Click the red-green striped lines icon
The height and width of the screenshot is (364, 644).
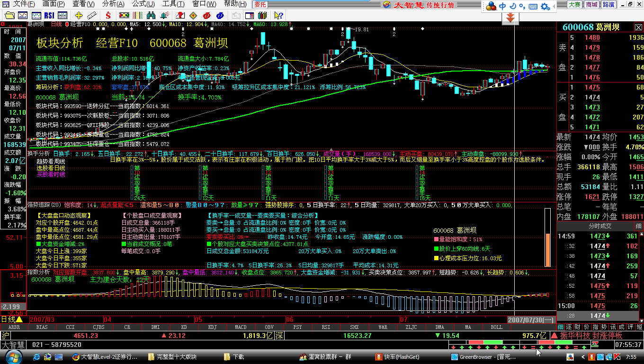pos(137,16)
